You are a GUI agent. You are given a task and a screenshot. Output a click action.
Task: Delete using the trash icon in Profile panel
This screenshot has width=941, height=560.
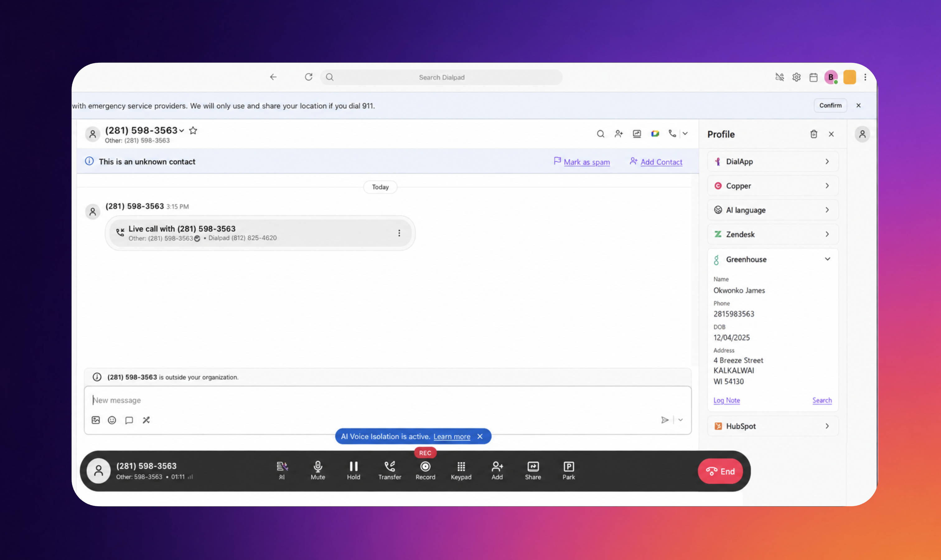pos(814,134)
